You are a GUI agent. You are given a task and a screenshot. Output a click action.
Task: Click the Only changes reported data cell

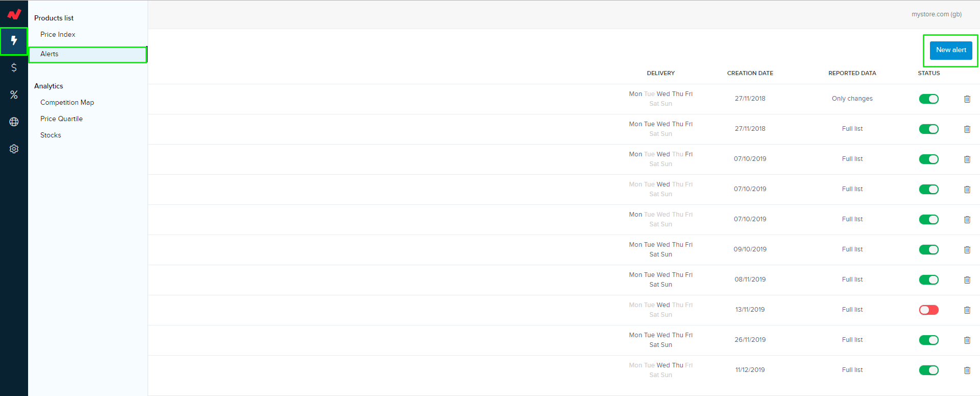852,99
